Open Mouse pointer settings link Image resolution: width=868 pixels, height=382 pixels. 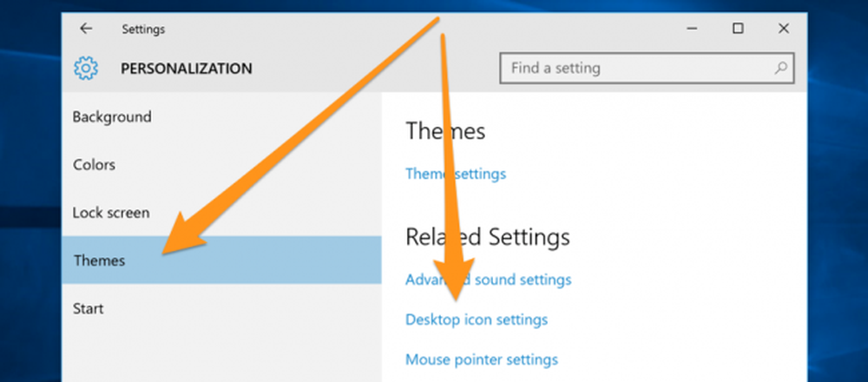482,359
